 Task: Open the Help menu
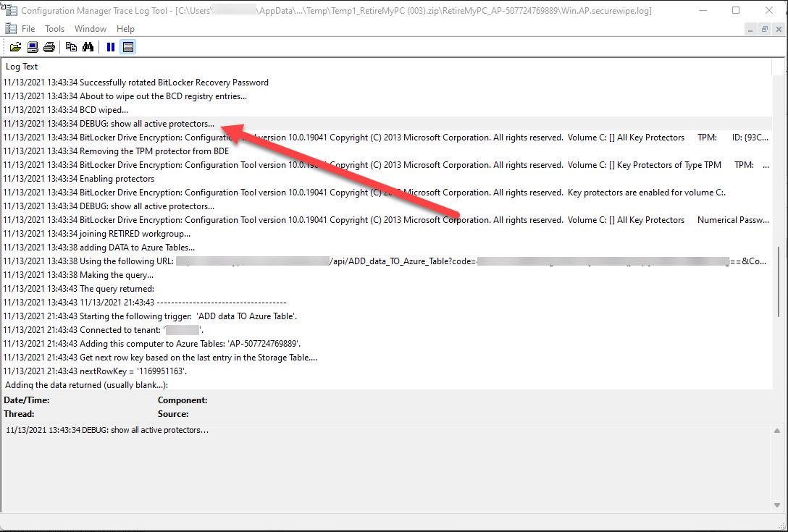(125, 29)
